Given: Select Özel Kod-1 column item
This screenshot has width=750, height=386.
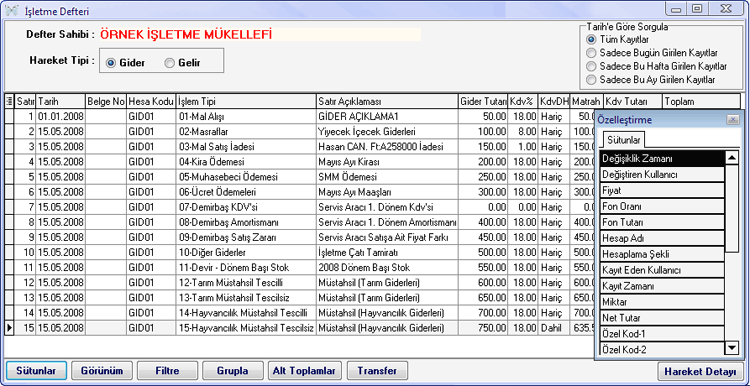Looking at the screenshot, I should (662, 333).
